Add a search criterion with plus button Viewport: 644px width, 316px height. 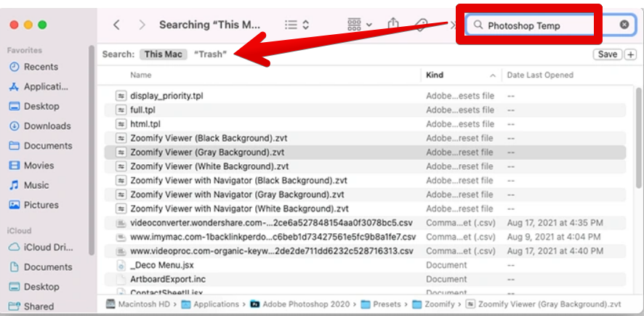(x=630, y=54)
